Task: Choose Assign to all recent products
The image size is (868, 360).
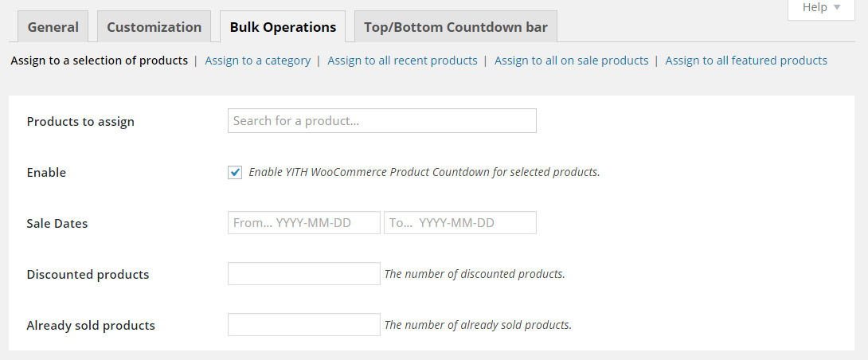Action: [x=402, y=61]
